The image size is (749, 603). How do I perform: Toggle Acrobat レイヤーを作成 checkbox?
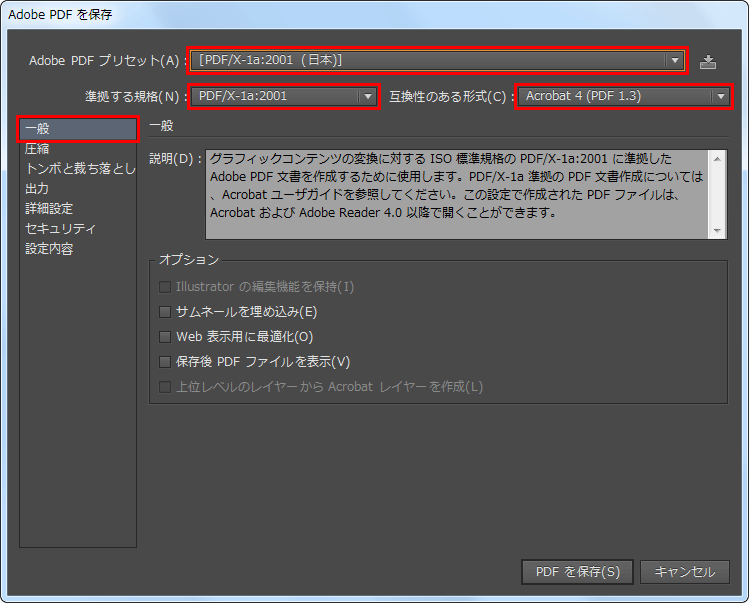(x=165, y=387)
